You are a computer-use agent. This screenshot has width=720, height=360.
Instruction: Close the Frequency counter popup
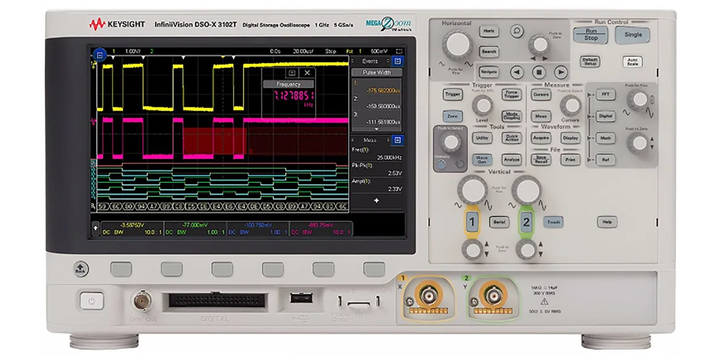point(307,73)
